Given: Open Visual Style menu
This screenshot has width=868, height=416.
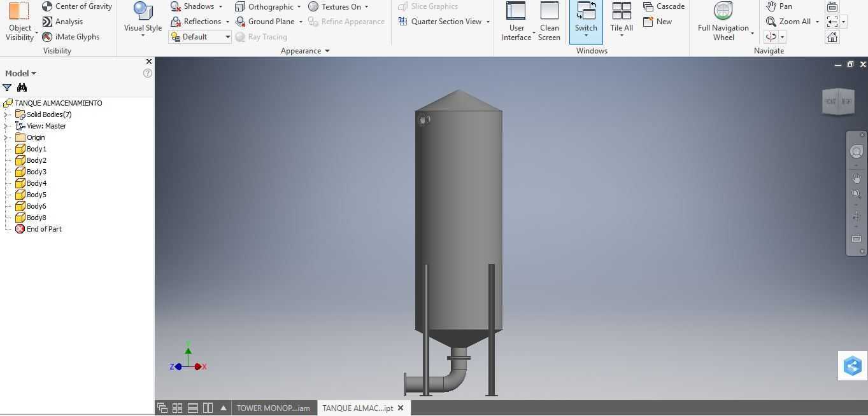Looking at the screenshot, I should (143, 20).
